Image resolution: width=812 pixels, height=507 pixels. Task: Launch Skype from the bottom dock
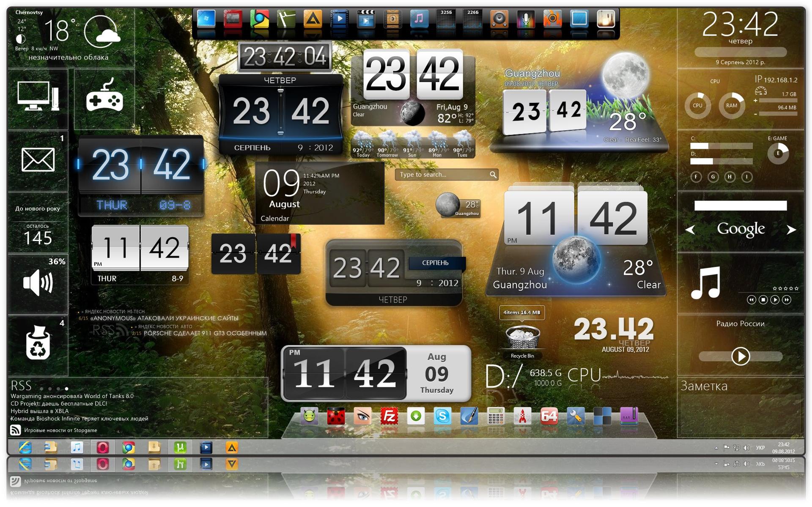(x=442, y=417)
